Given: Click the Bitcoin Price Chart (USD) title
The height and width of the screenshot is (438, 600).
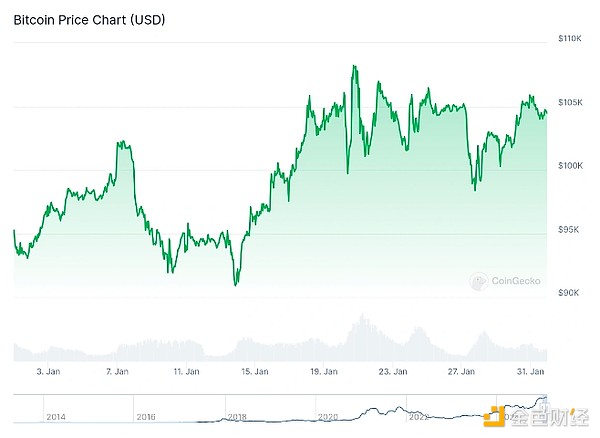Looking at the screenshot, I should [x=89, y=20].
